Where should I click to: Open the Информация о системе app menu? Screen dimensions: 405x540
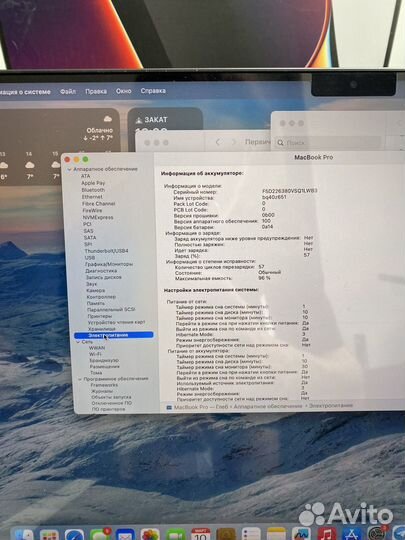click(25, 92)
